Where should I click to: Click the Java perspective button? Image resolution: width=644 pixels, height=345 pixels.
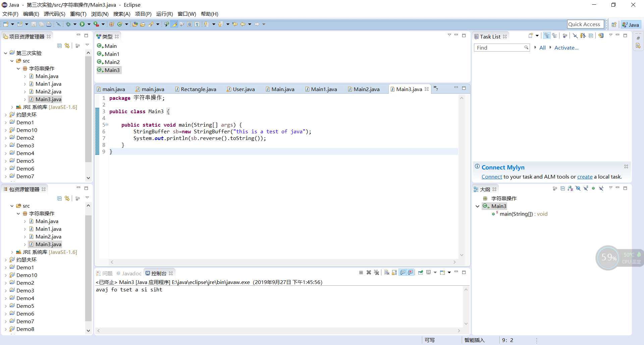point(631,24)
